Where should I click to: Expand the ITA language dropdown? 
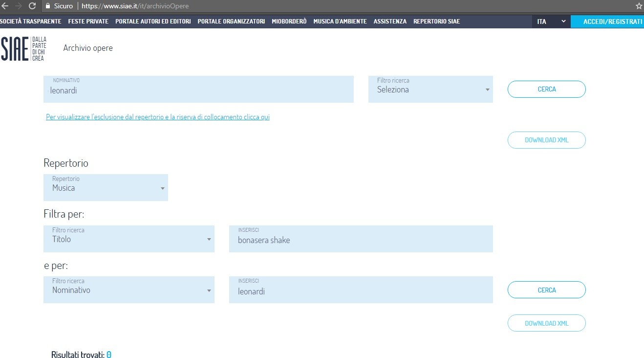(x=551, y=22)
